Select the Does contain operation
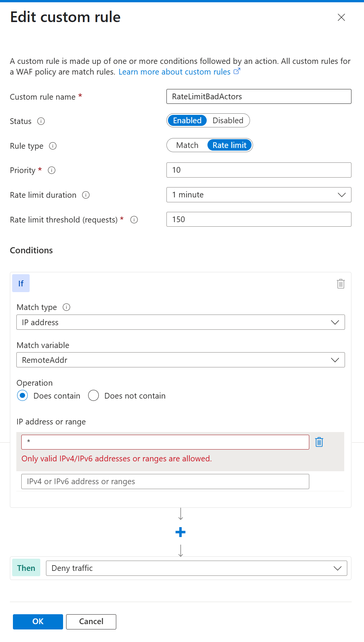364x642 pixels. [x=22, y=396]
